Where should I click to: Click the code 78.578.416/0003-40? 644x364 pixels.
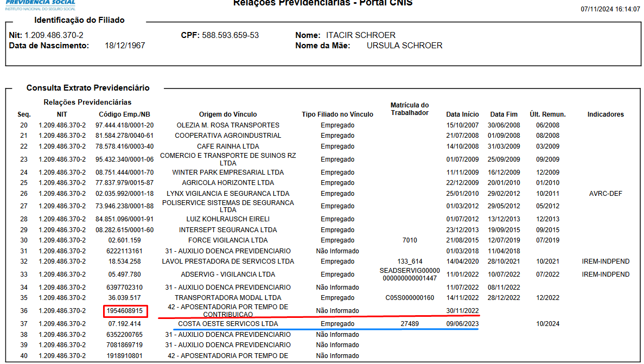point(124,146)
